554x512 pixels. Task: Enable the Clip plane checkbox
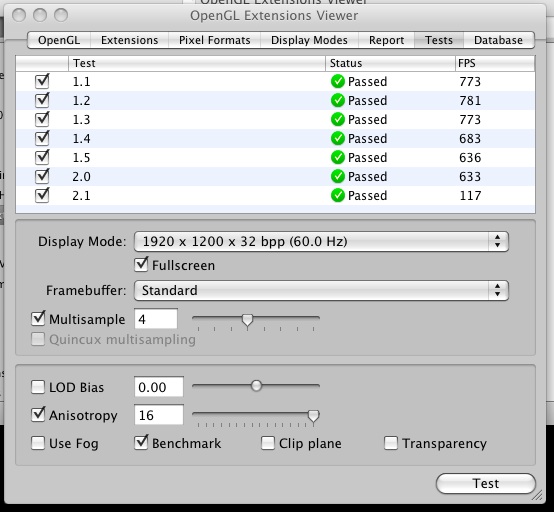point(268,443)
